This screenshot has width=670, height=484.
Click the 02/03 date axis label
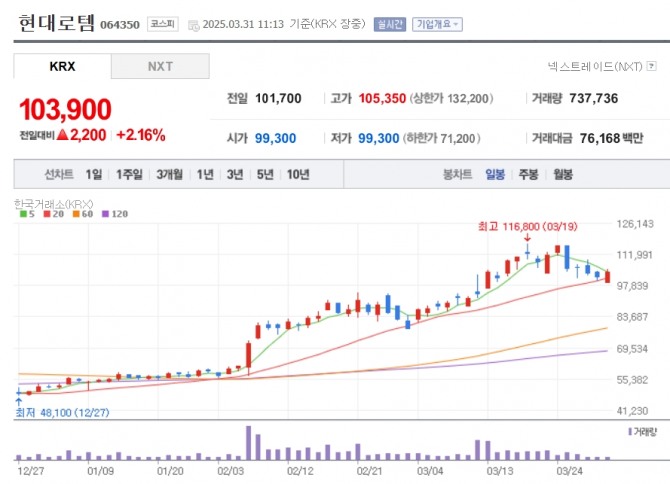pos(230,471)
